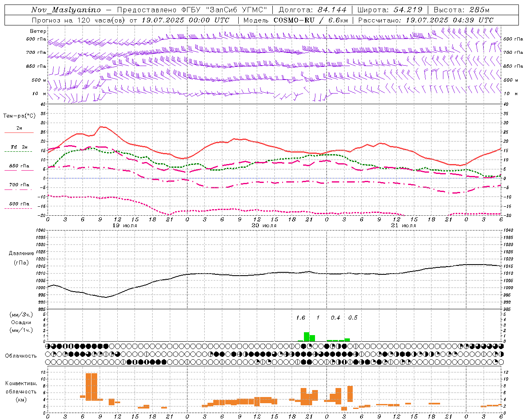
Task: Click the Td 2м legend entry
Action: coord(19,147)
